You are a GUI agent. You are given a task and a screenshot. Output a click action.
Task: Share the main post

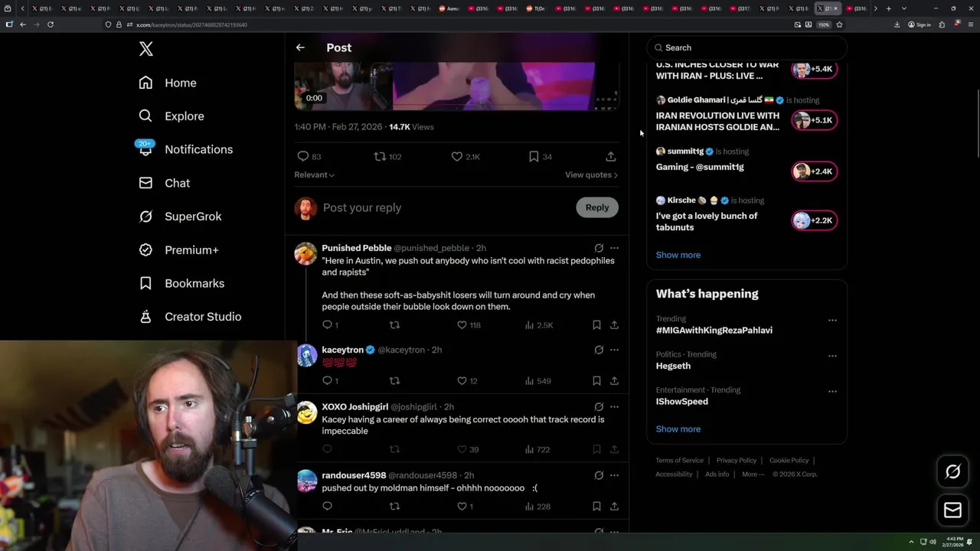[611, 156]
